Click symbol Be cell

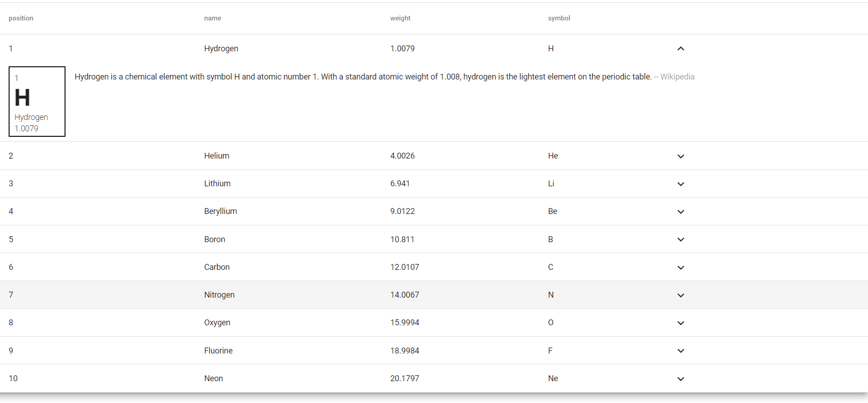tap(552, 211)
